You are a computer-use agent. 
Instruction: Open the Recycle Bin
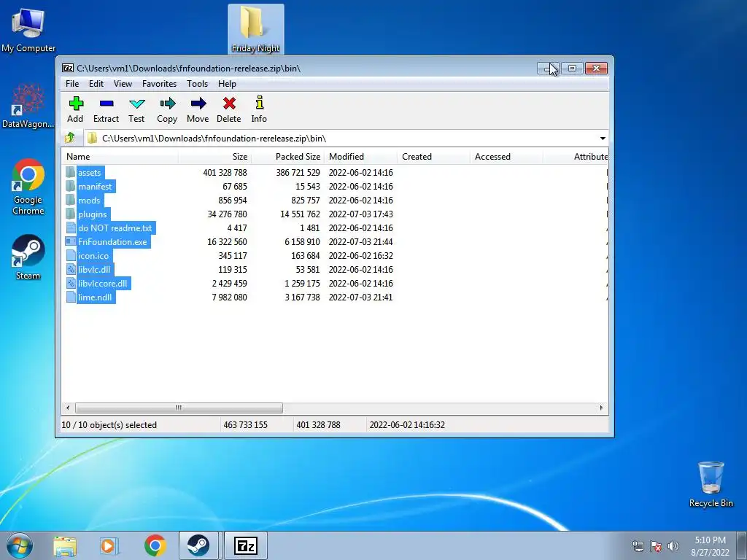[711, 485]
